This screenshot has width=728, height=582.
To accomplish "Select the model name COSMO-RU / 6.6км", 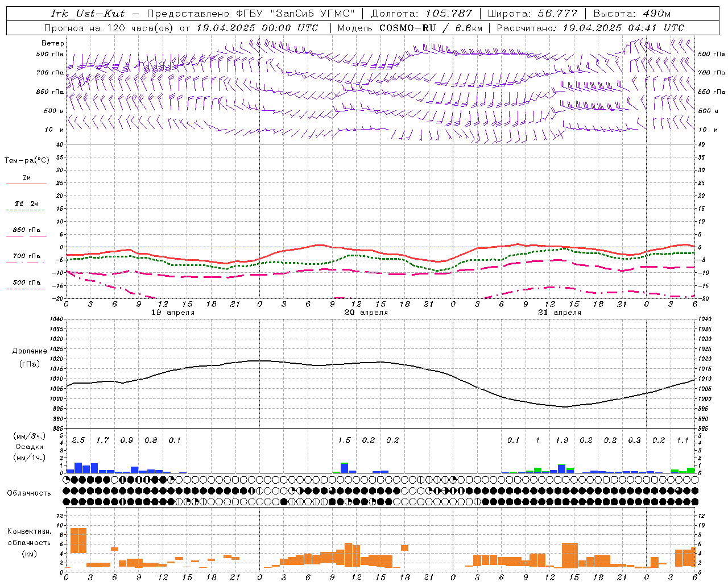I will 431,28.
